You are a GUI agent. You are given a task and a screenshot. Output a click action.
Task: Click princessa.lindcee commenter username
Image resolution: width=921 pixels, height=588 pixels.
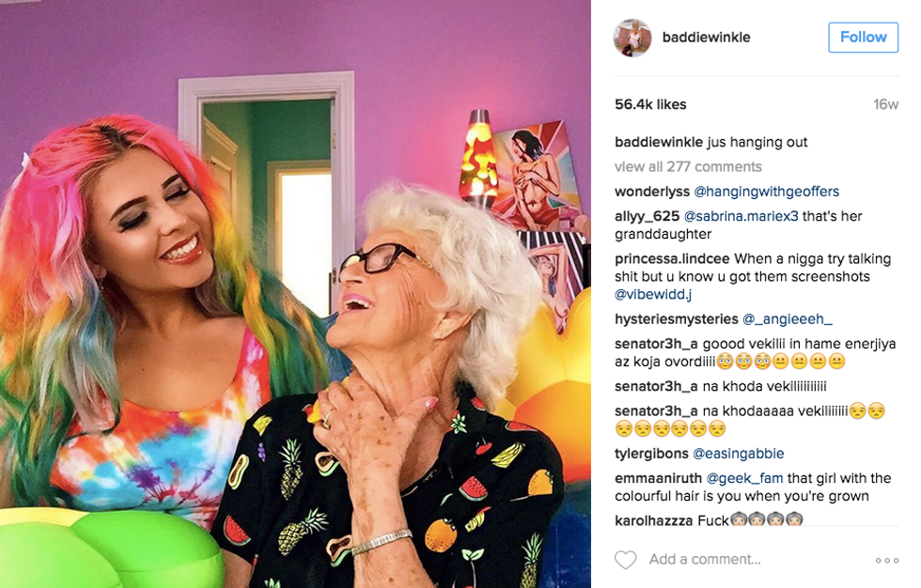(x=672, y=259)
